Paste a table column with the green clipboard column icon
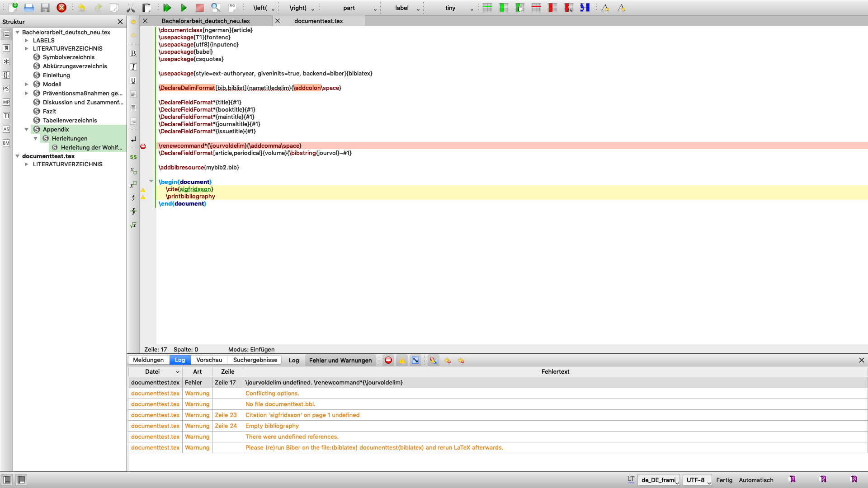The height and width of the screenshot is (488, 868). [520, 7]
